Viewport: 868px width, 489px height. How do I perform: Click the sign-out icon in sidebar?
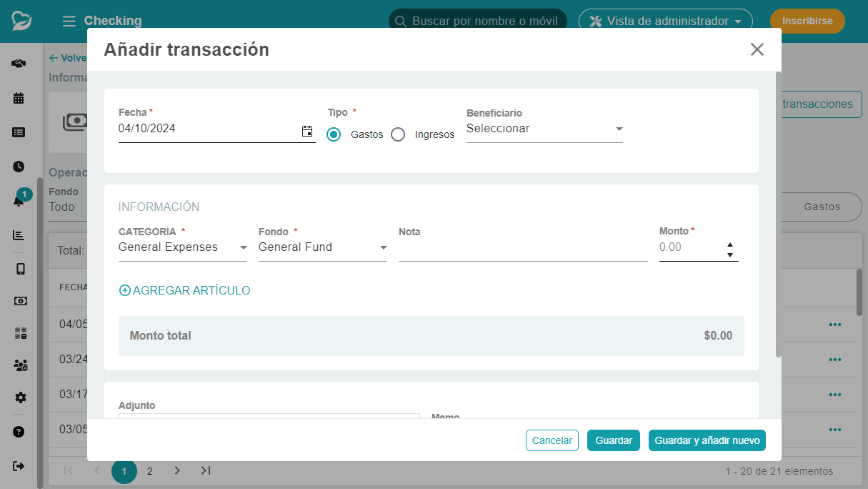click(x=19, y=466)
